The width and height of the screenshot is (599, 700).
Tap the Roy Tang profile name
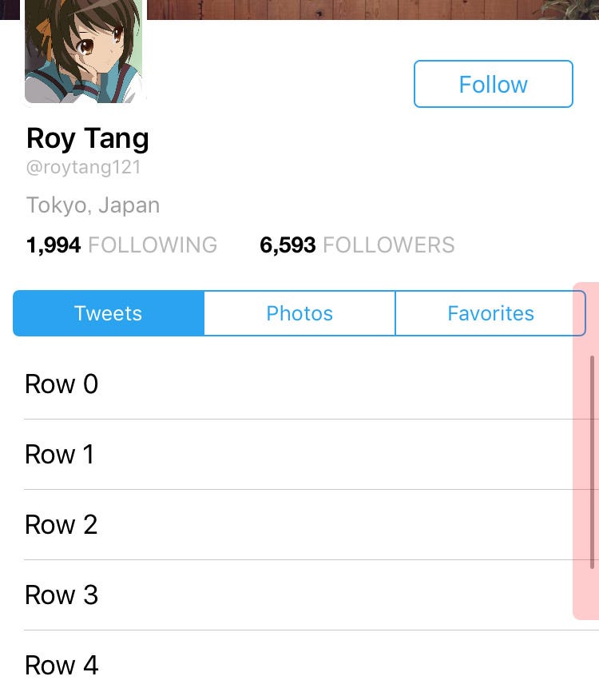click(88, 138)
